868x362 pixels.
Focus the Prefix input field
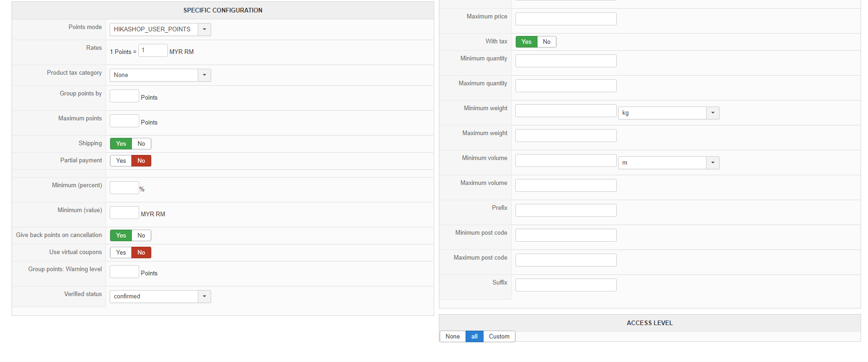click(566, 210)
